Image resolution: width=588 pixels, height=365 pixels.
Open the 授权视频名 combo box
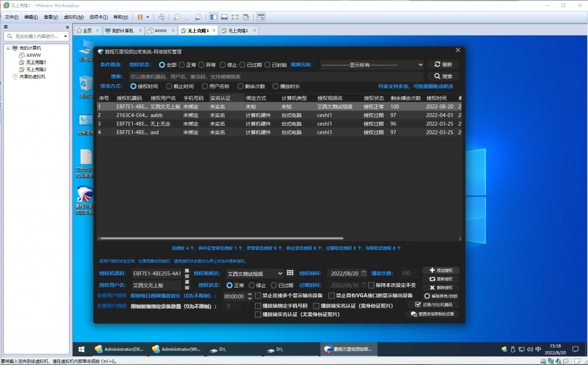(280, 274)
